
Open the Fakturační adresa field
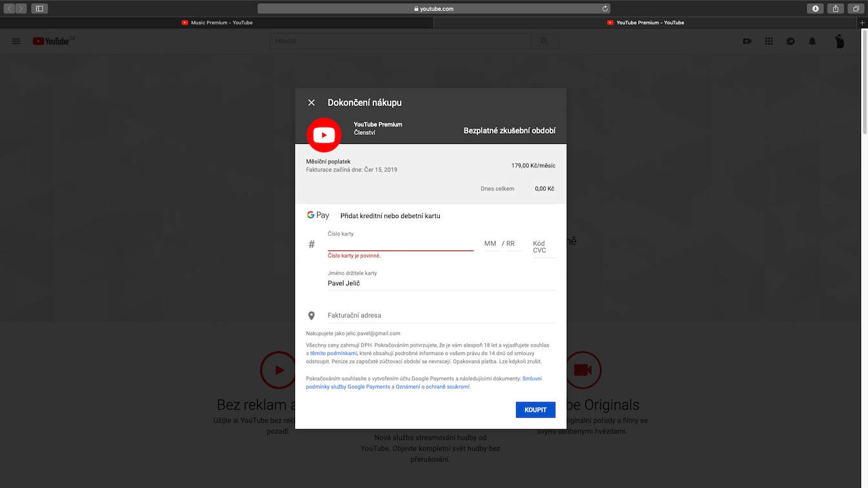[441, 316]
